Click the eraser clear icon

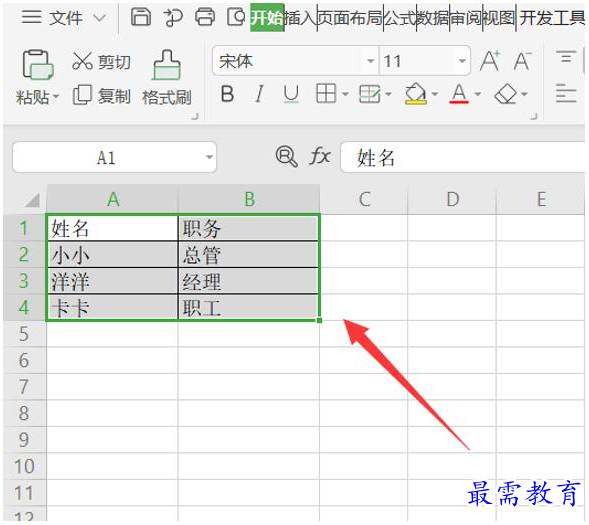point(506,94)
